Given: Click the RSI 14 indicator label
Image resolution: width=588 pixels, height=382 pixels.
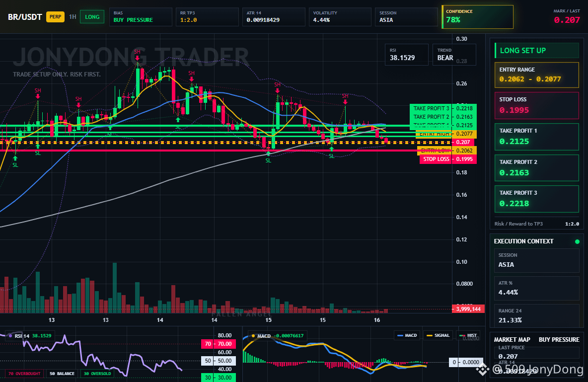Looking at the screenshot, I should [x=29, y=336].
